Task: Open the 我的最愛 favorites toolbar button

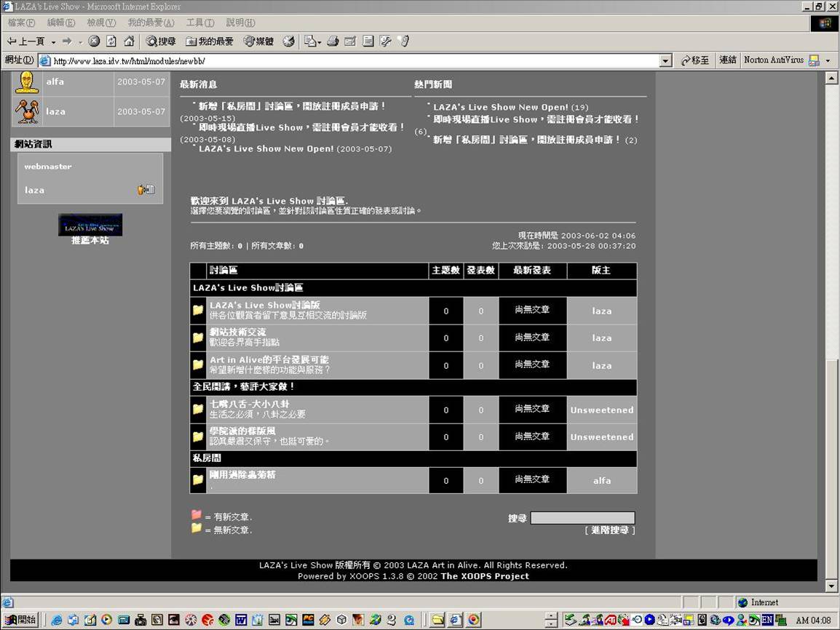Action: tap(210, 41)
